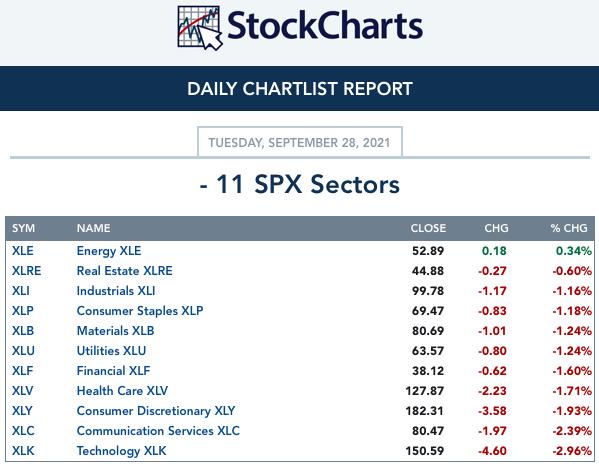Open Consumer Staples XLP link
599x467 pixels.
pos(140,311)
